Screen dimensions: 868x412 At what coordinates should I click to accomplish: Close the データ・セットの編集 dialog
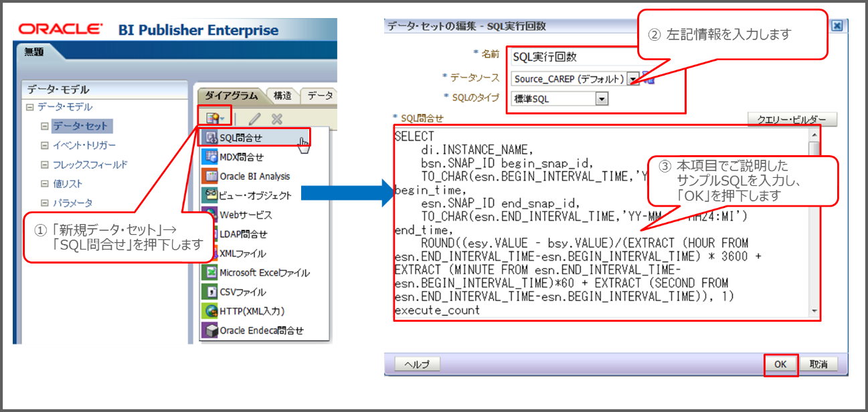point(836,25)
